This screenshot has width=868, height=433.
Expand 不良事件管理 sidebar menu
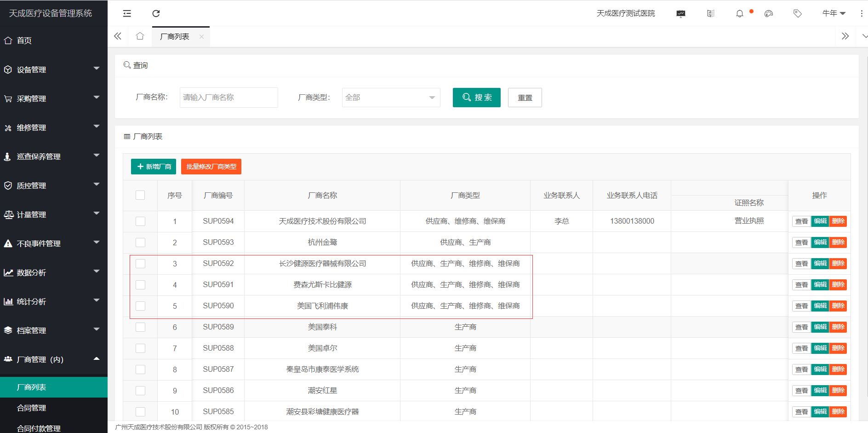[x=54, y=243]
